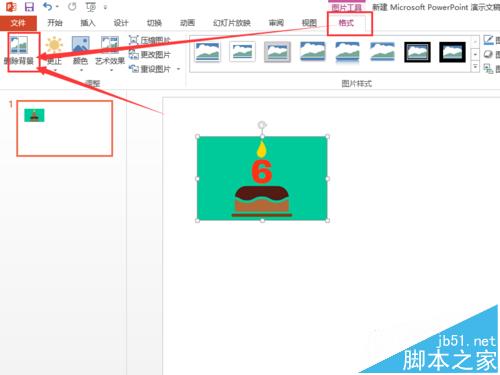Click the Save icon in quick access toolbar
Image resolution: width=500 pixels, height=375 pixels.
pos(29,7)
